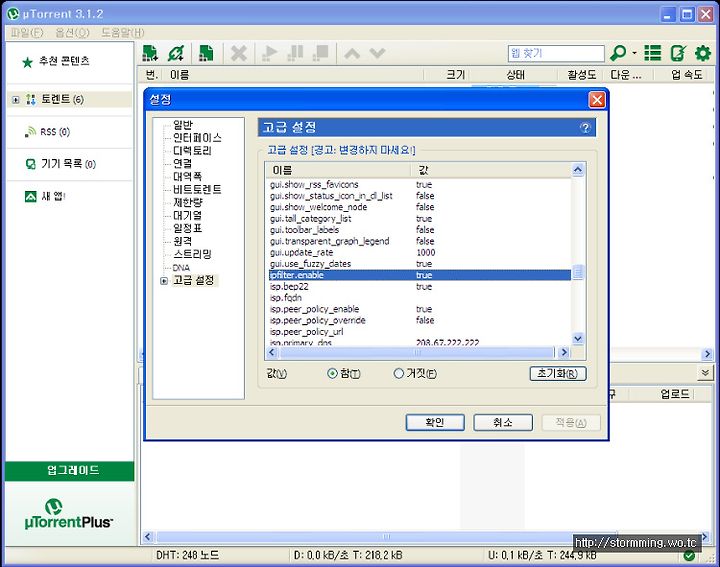Image resolution: width=720 pixels, height=567 pixels.
Task: Toggle the category list view icon
Action: pyautogui.click(x=652, y=53)
